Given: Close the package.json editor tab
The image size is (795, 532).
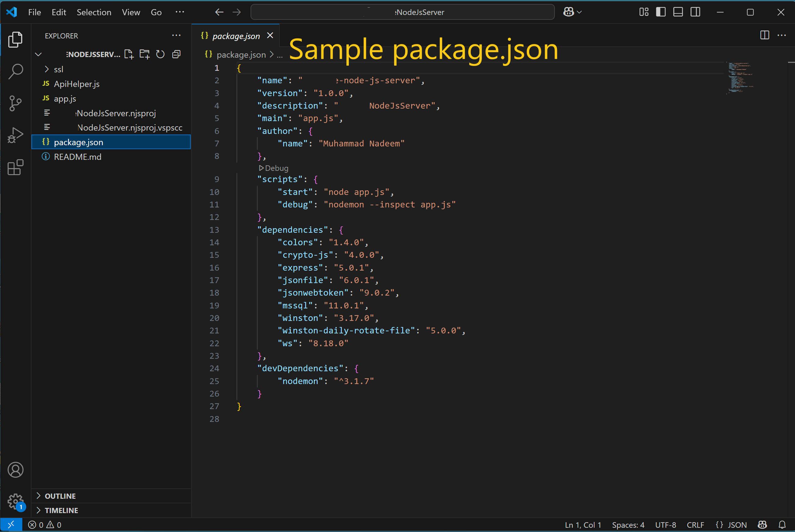Looking at the screenshot, I should click(x=270, y=35).
